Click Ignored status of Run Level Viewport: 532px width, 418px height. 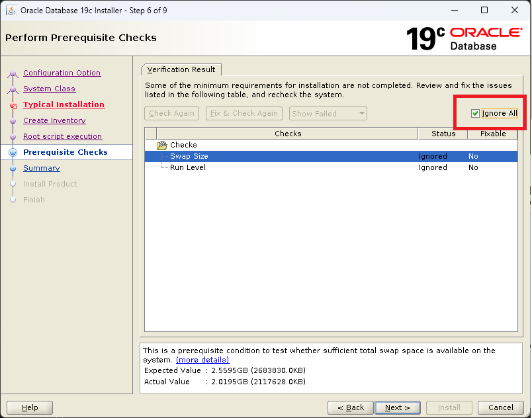pos(433,167)
